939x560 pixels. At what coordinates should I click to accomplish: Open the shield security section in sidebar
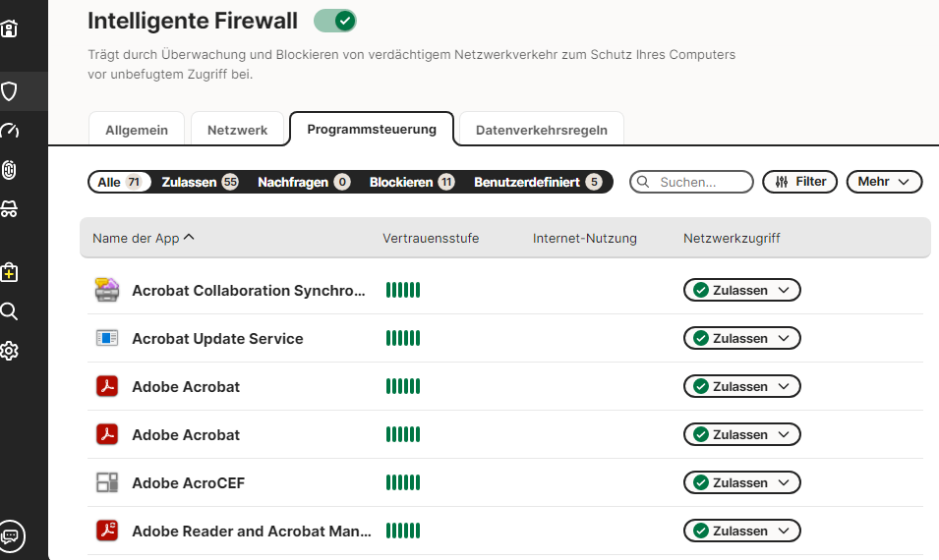(x=10, y=91)
